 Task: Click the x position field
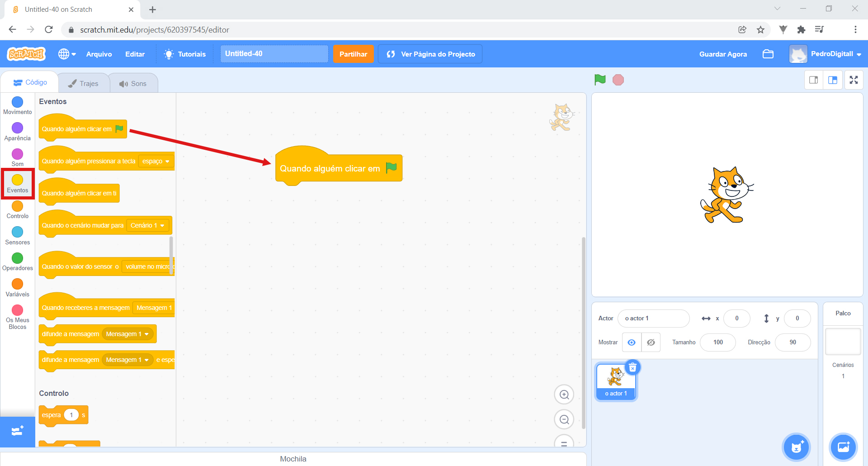pos(736,319)
